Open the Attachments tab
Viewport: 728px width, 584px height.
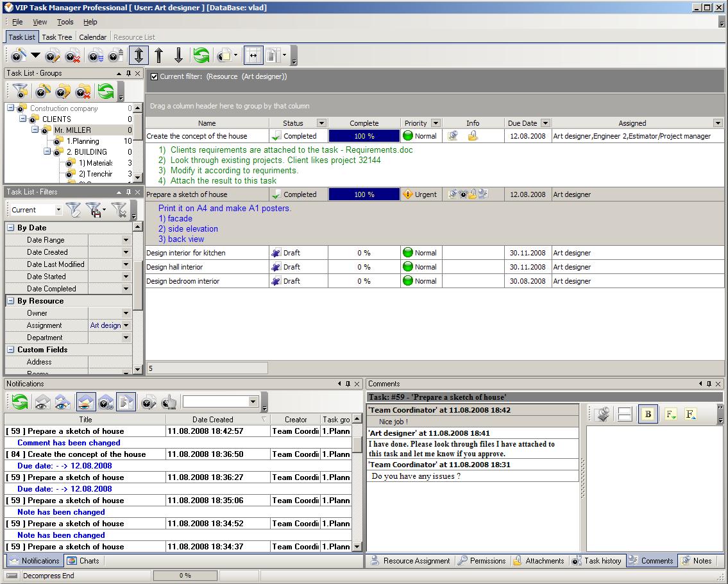(x=539, y=561)
